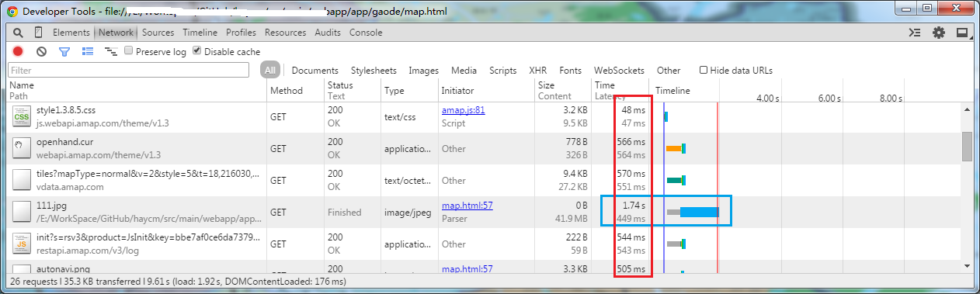
Task: Sort by Size column header
Action: [x=562, y=90]
